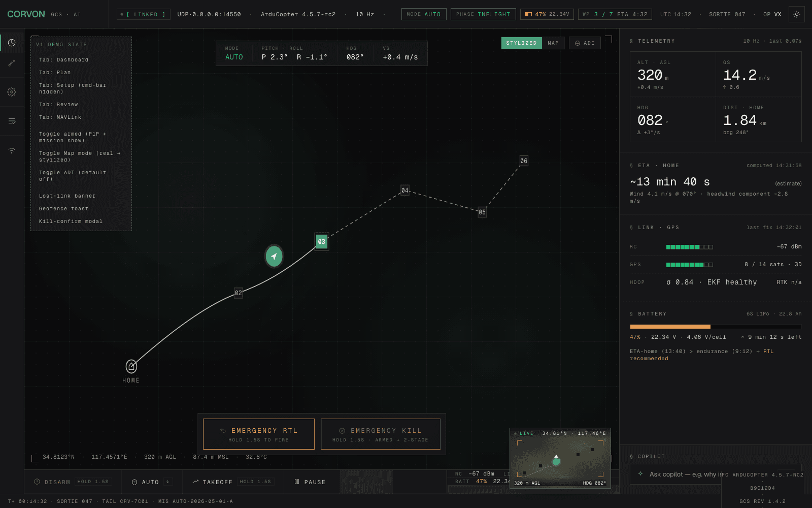This screenshot has height=508, width=812.
Task: Click the GPS signal strength bar
Action: [x=690, y=265]
